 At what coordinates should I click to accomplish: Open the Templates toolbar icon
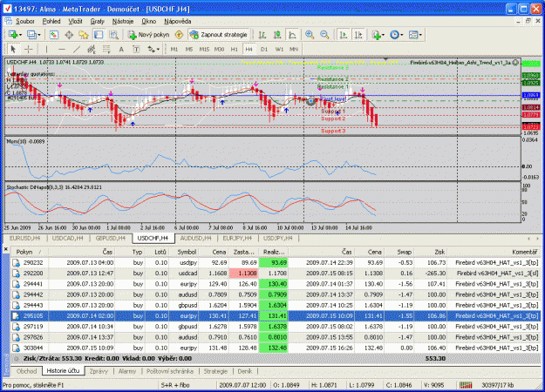(413, 35)
